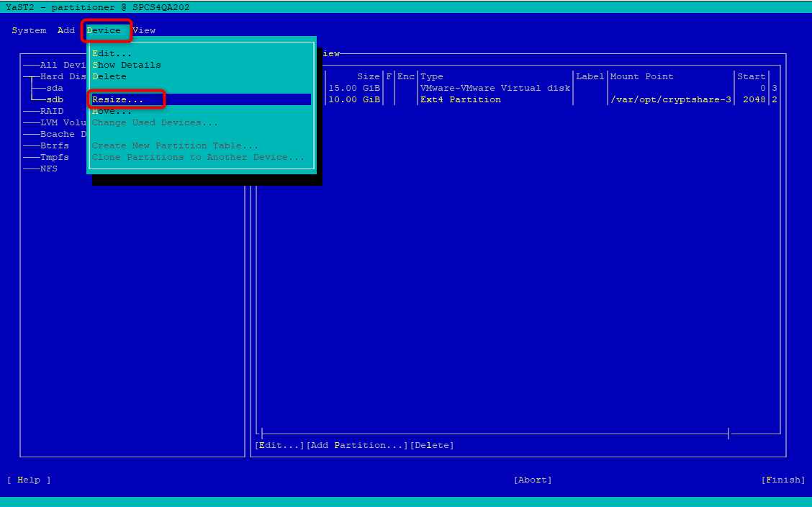Image resolution: width=812 pixels, height=507 pixels.
Task: Click the [Edit...] button below table
Action: 279,445
